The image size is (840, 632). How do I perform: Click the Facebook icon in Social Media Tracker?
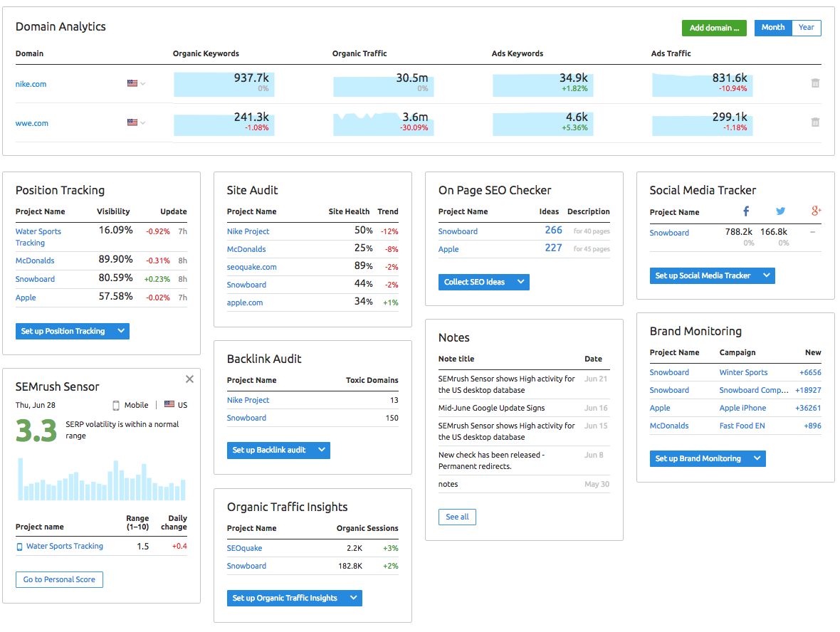coord(746,211)
